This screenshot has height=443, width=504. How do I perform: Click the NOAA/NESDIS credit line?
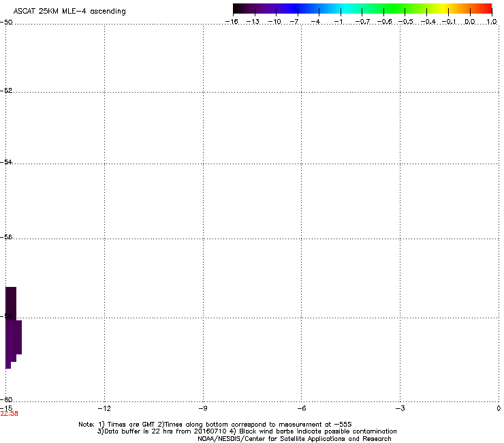coord(294,439)
